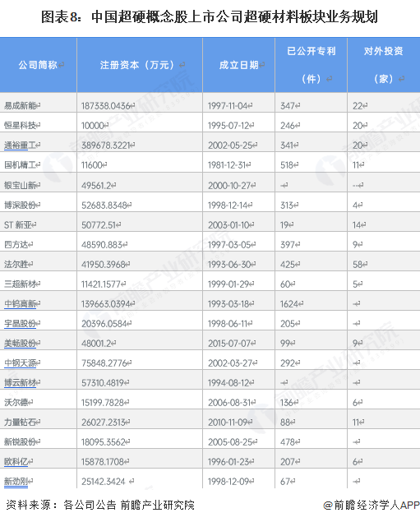This screenshot has width=420, height=522.
Task: Select the company name 易成新能
Action: pyautogui.click(x=20, y=106)
